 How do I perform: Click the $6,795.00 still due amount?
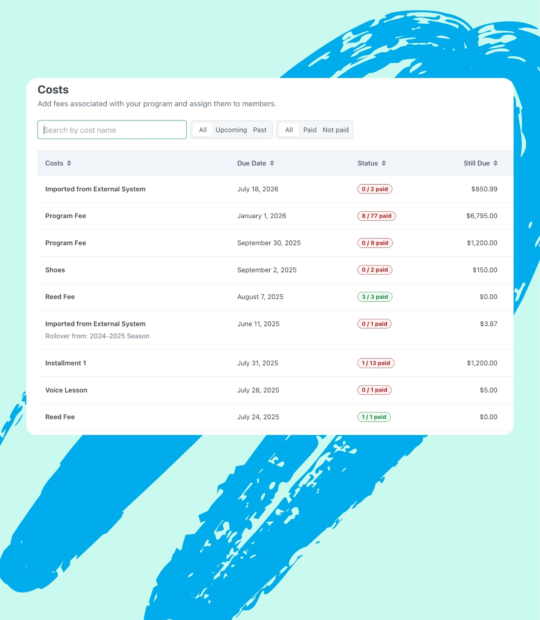tap(482, 216)
